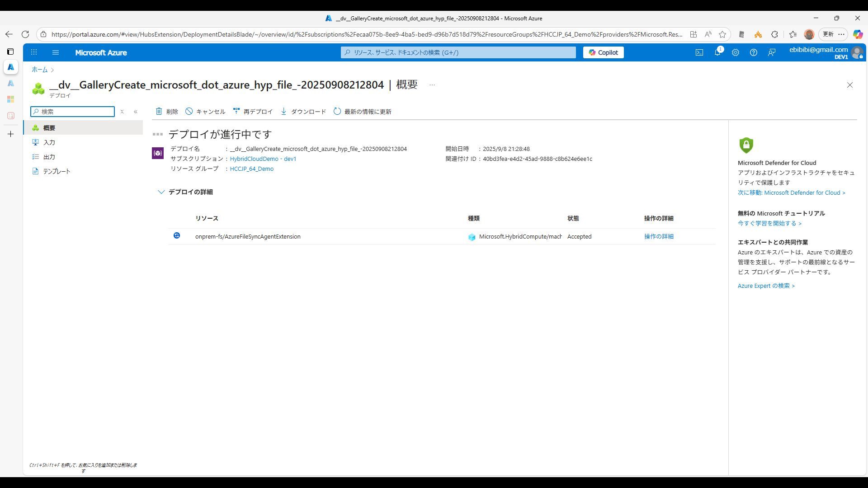
Task: Go back with the browser back arrow
Action: pos(9,34)
